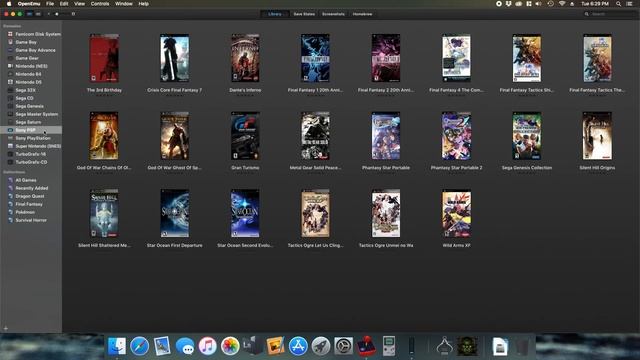Open the Controls menu
Viewport: 640px width, 360px height.
point(100,4)
